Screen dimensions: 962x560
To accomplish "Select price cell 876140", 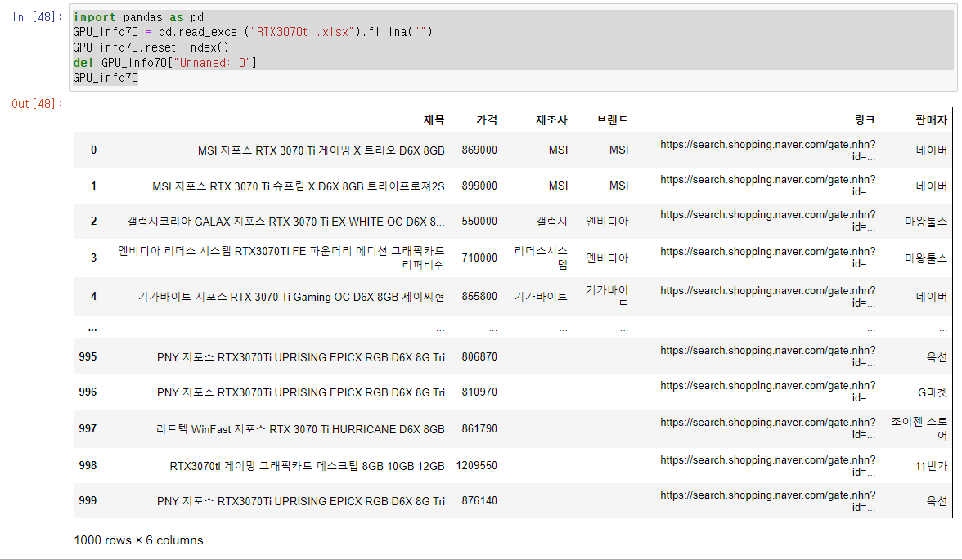I will (479, 500).
